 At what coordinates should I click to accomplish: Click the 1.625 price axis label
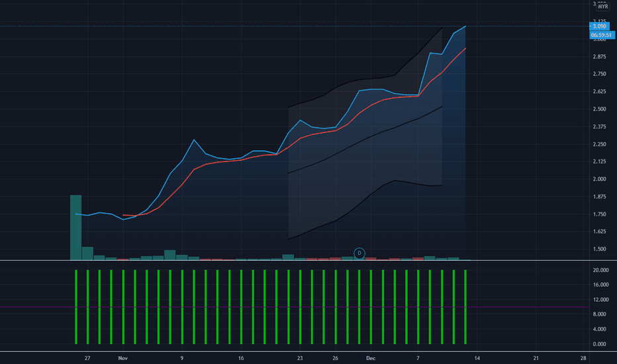tap(599, 232)
